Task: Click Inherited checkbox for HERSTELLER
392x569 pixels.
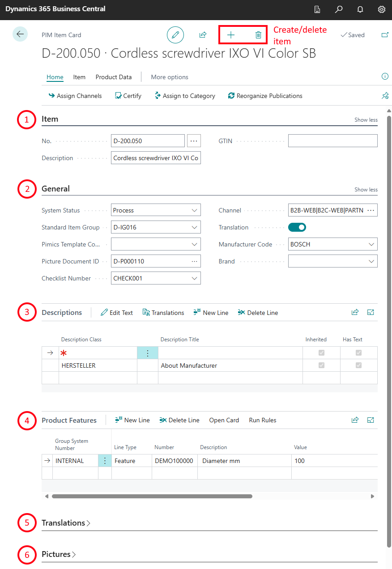Action: [x=321, y=365]
